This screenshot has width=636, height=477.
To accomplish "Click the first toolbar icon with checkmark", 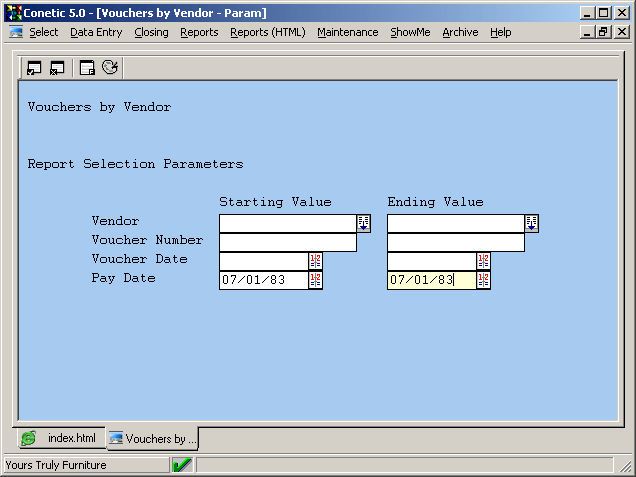I will point(34,68).
